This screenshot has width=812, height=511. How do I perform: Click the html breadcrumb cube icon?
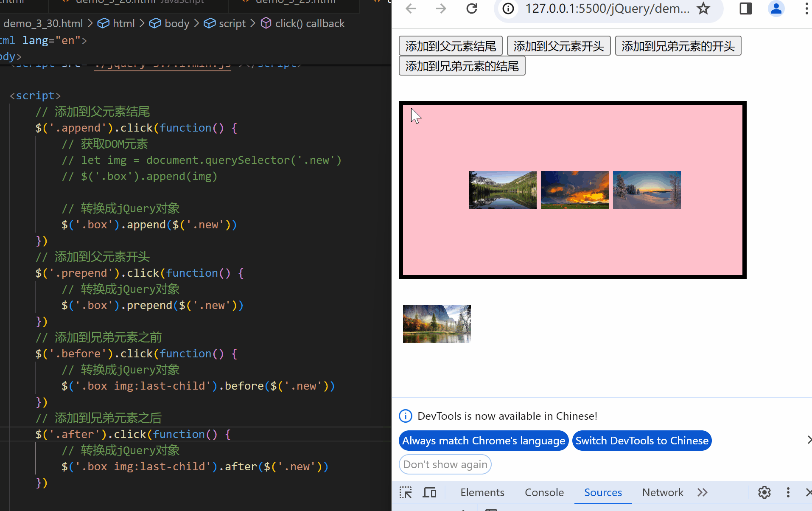tap(103, 23)
